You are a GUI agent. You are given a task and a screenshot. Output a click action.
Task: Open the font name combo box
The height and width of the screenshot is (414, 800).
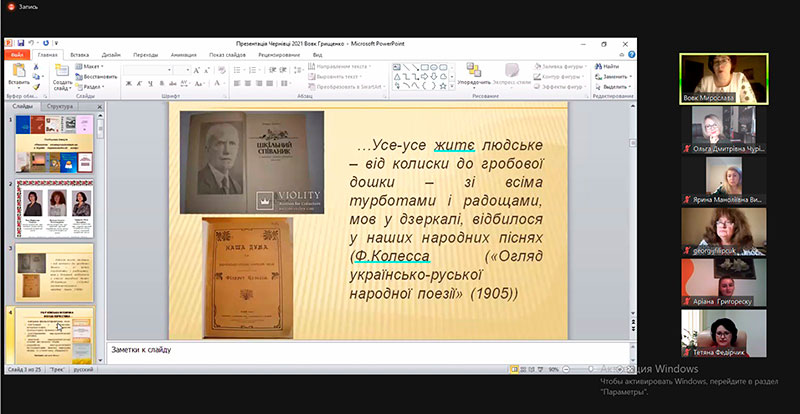click(x=148, y=70)
